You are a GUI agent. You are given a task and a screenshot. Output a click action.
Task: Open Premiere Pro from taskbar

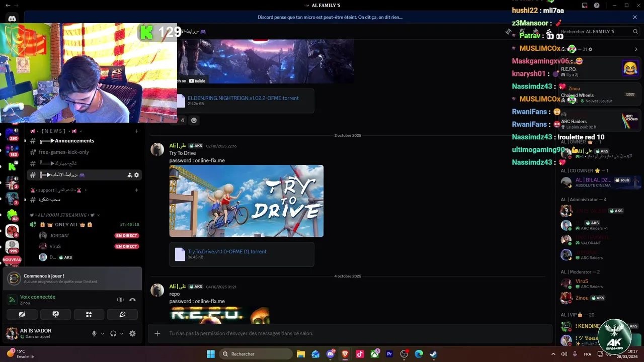(x=389, y=354)
